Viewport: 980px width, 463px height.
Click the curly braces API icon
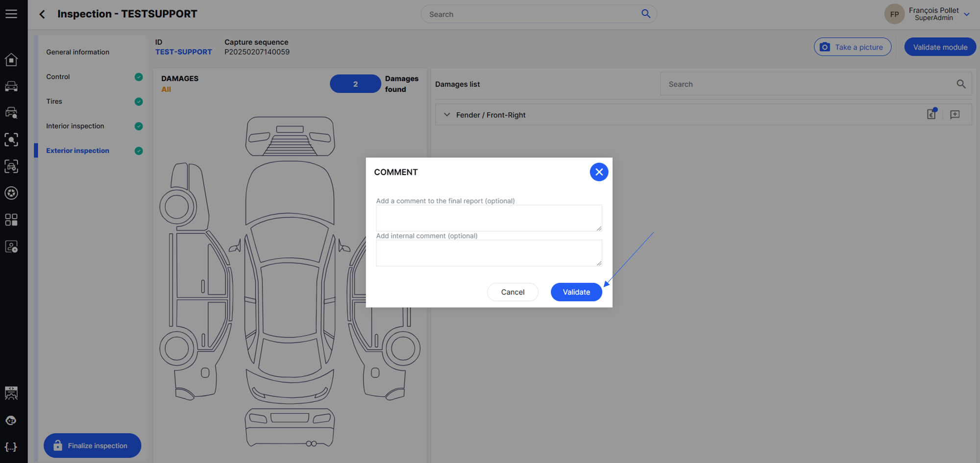click(x=11, y=447)
